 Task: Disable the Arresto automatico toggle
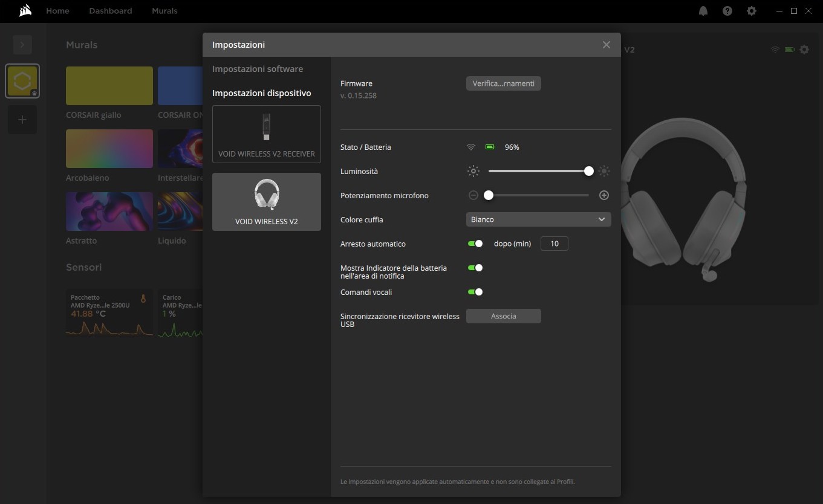point(475,244)
